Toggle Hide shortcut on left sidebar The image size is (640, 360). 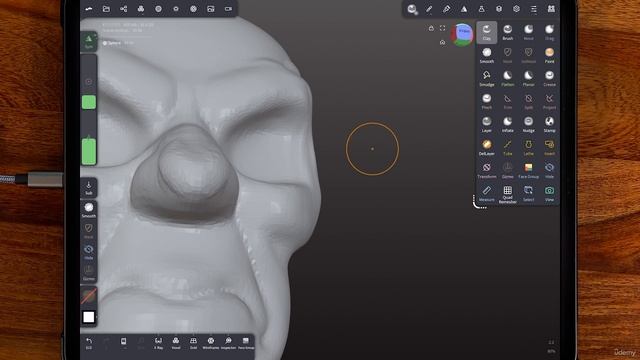pyautogui.click(x=89, y=252)
